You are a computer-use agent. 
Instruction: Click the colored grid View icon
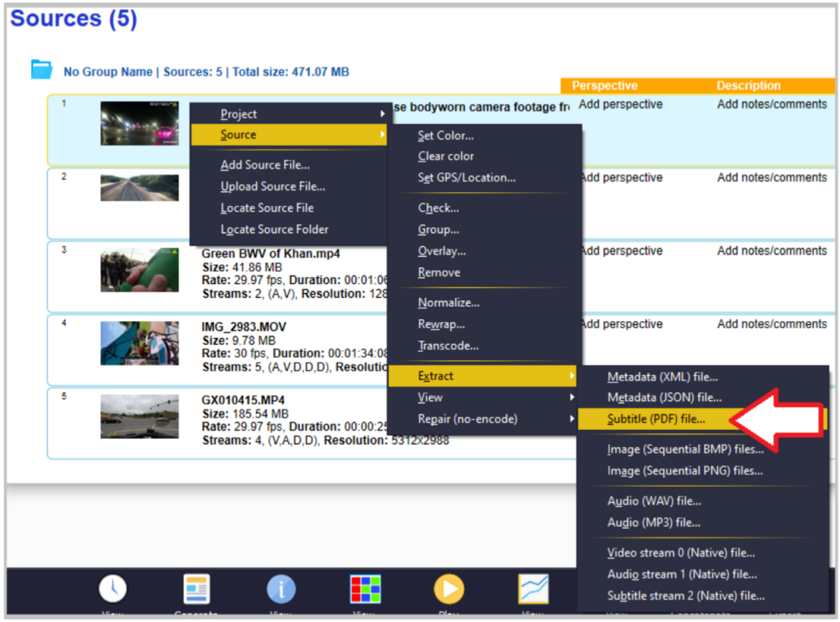click(x=365, y=589)
